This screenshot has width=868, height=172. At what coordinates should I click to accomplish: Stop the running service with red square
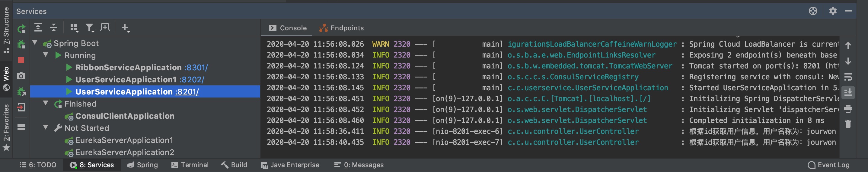(21, 60)
